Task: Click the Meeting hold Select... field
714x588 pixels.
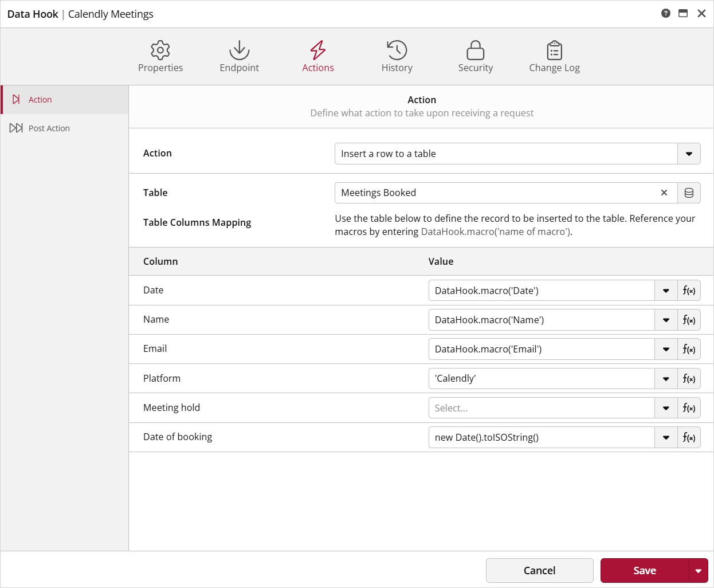Action: [x=542, y=408]
